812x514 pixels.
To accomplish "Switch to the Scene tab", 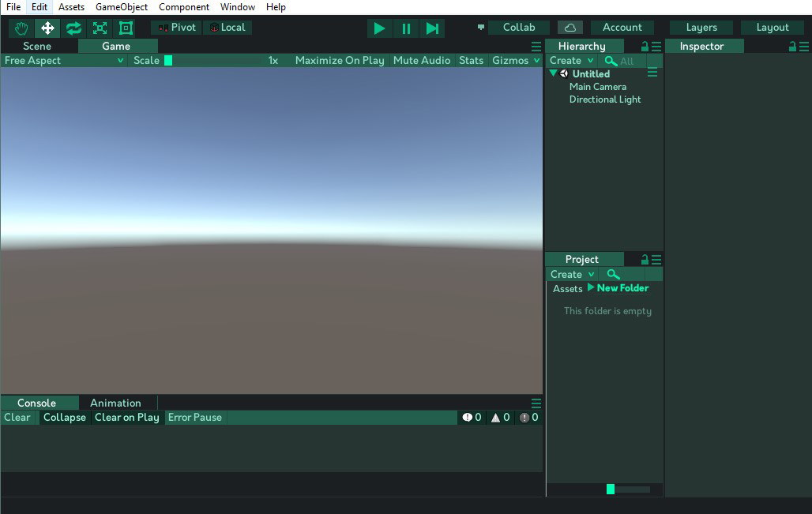I will 37,46.
